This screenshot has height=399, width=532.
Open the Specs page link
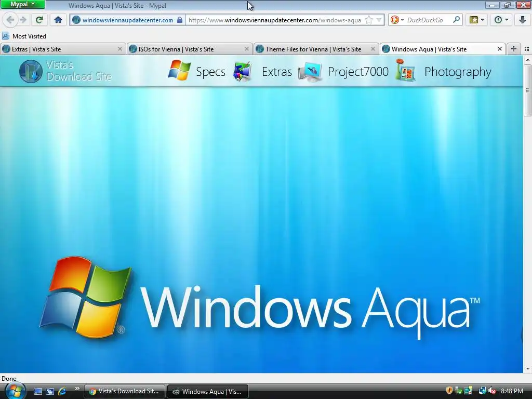pyautogui.click(x=210, y=72)
